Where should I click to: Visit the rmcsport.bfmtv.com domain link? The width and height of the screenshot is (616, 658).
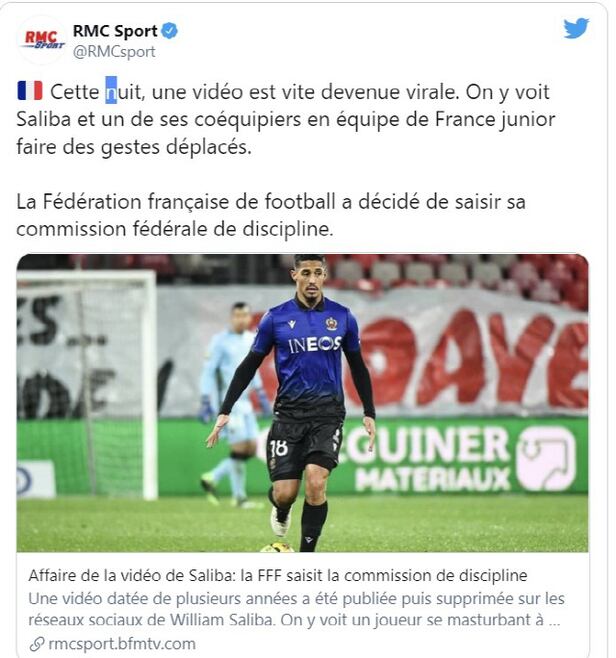[122, 644]
